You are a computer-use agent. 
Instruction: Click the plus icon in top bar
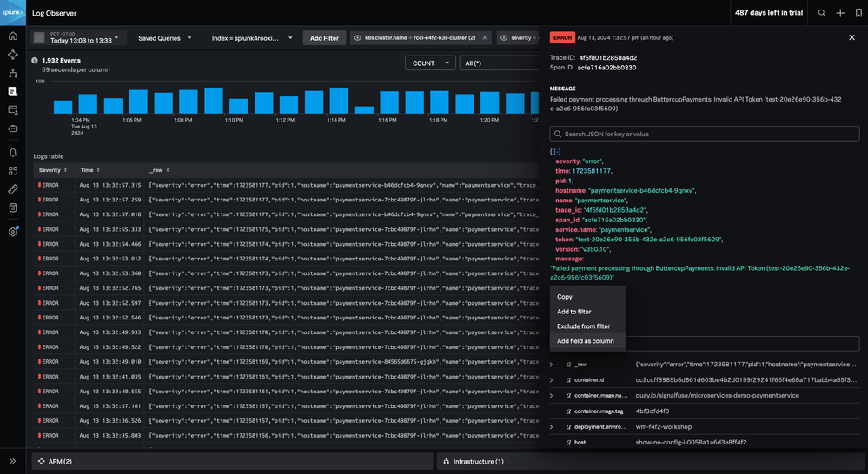coord(840,13)
